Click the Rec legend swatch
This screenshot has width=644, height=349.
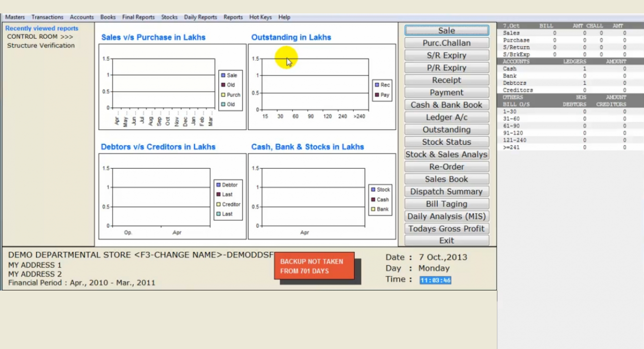click(x=377, y=85)
